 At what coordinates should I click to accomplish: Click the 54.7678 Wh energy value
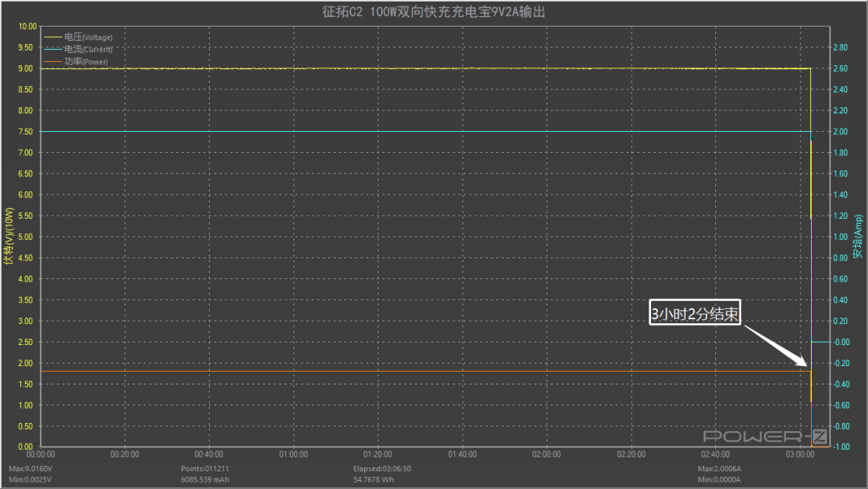pyautogui.click(x=374, y=479)
